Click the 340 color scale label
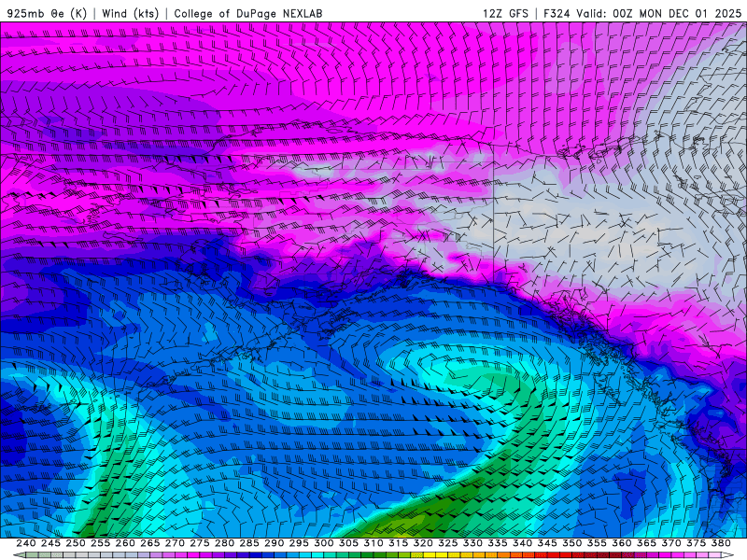The image size is (747, 560). click(522, 543)
